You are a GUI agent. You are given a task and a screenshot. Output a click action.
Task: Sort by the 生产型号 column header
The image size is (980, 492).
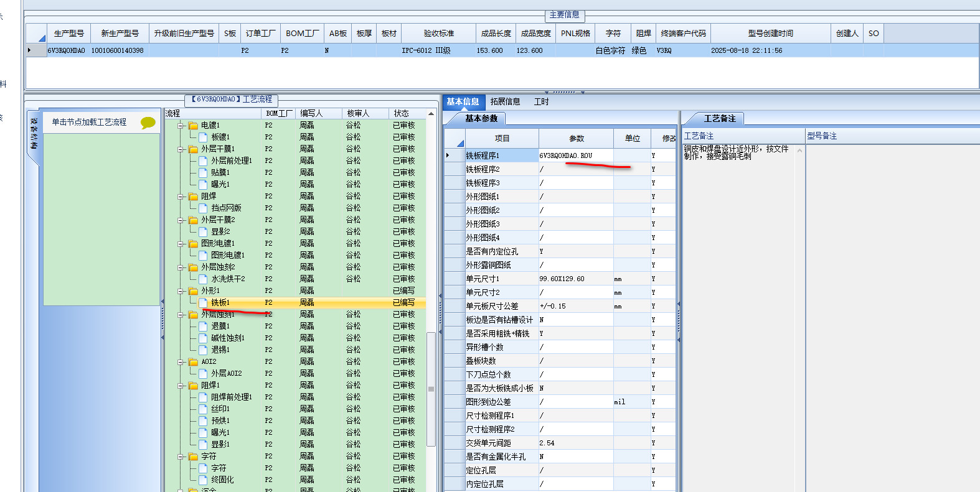pyautogui.click(x=68, y=34)
